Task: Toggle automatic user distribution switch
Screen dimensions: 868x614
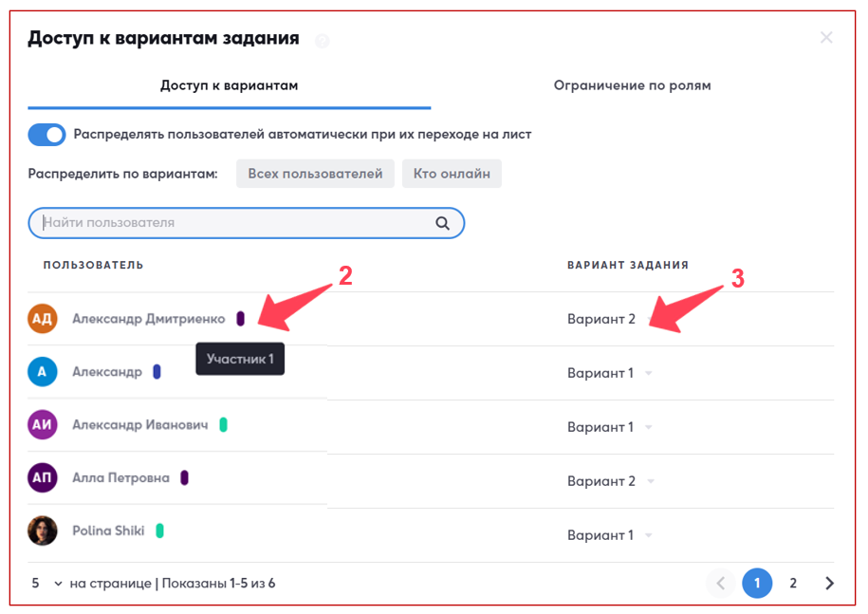Action: [46, 135]
